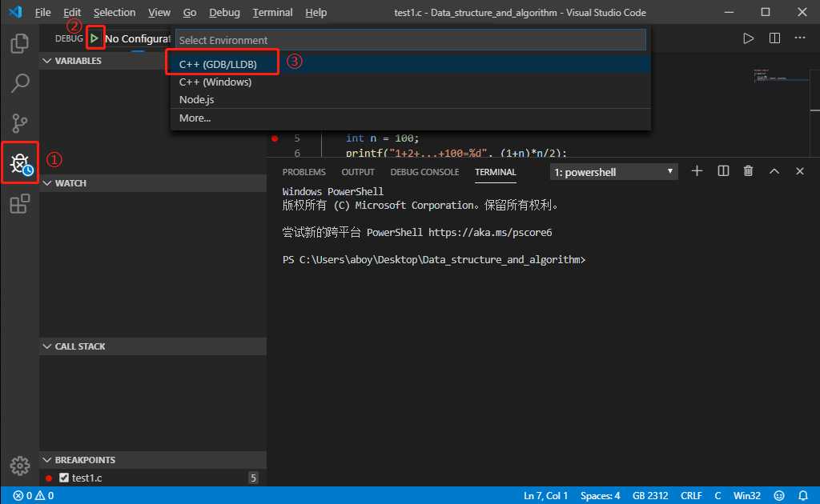Collapse the CALL STACK section
The image size is (820, 504).
coord(153,346)
